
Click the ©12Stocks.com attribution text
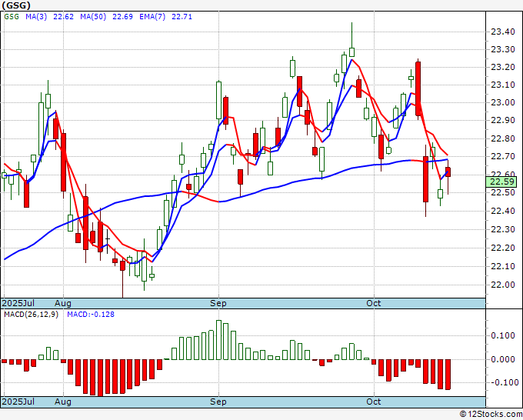[x=491, y=415]
